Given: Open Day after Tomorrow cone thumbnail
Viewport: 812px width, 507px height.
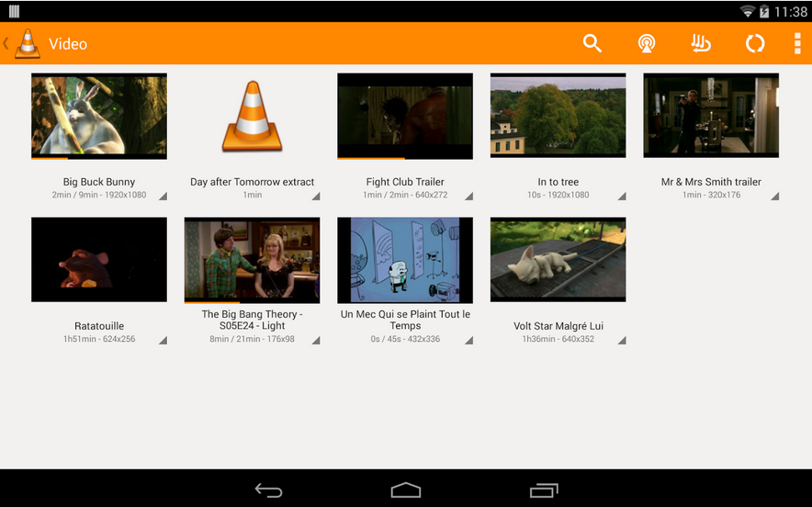Looking at the screenshot, I should click(253, 116).
